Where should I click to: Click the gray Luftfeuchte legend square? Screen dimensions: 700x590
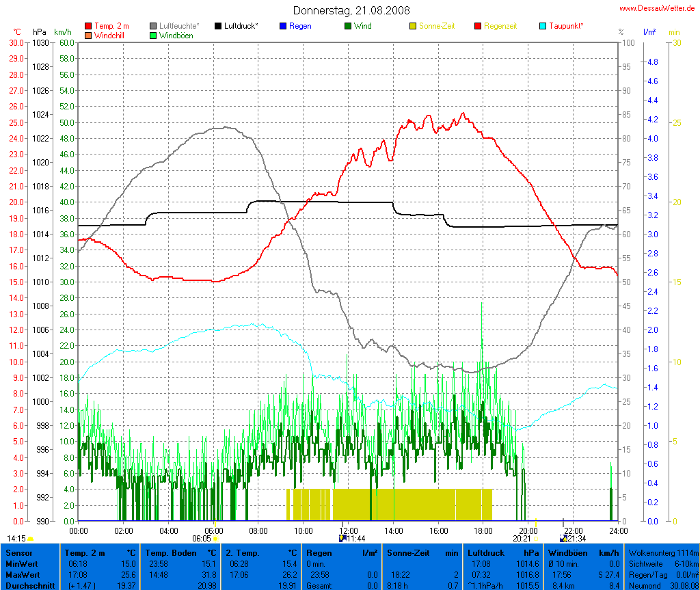(x=154, y=26)
